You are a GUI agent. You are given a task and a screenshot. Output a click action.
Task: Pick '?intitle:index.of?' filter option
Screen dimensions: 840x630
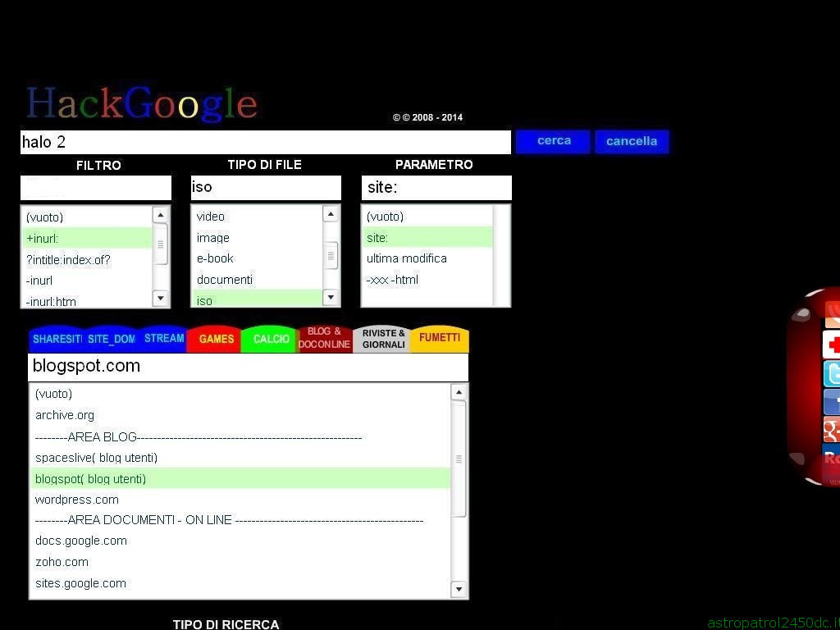tap(87, 260)
